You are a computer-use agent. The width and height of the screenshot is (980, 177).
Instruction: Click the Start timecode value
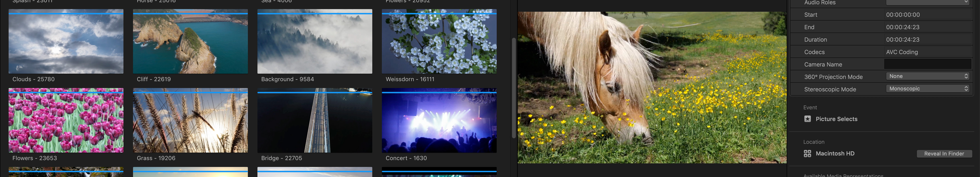pyautogui.click(x=902, y=15)
